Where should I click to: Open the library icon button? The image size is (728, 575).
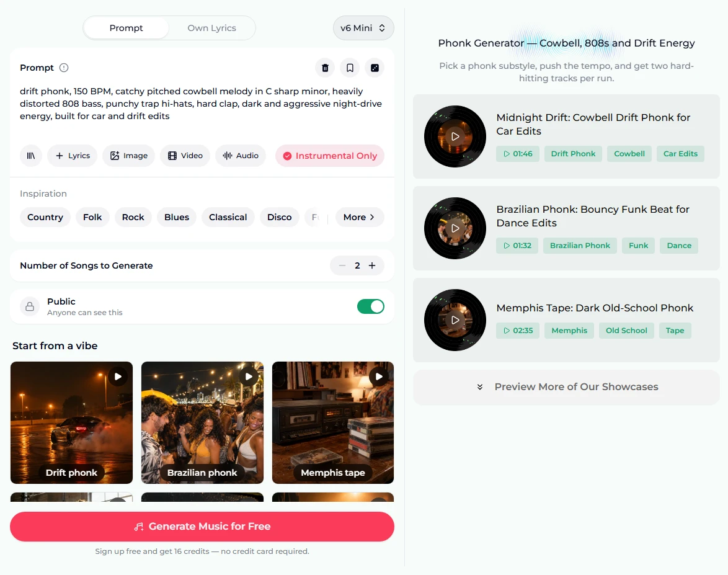pyautogui.click(x=30, y=156)
